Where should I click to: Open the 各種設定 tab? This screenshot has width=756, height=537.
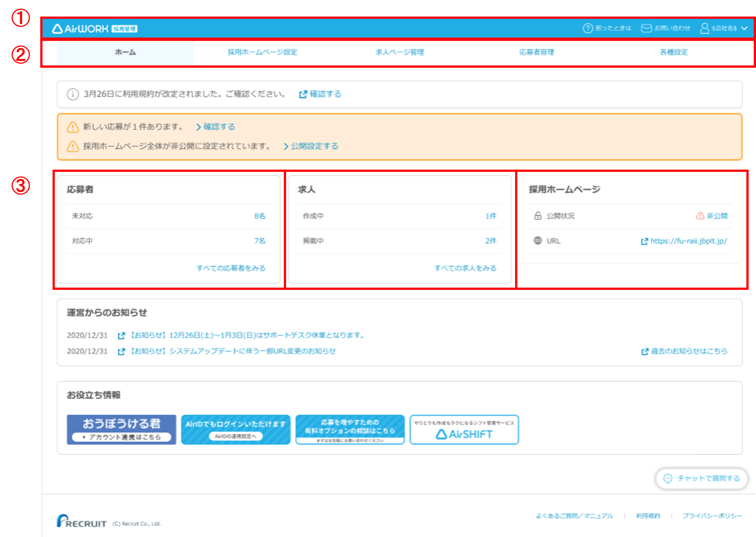(x=674, y=52)
